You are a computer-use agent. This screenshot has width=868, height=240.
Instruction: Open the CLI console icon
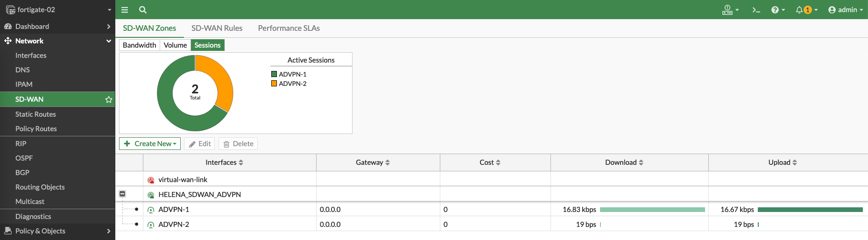756,10
